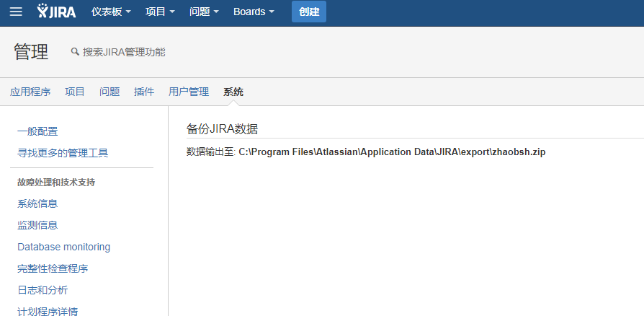This screenshot has height=316, width=644.
Task: Expand the 项目 dropdown in top bar
Action: [x=160, y=12]
